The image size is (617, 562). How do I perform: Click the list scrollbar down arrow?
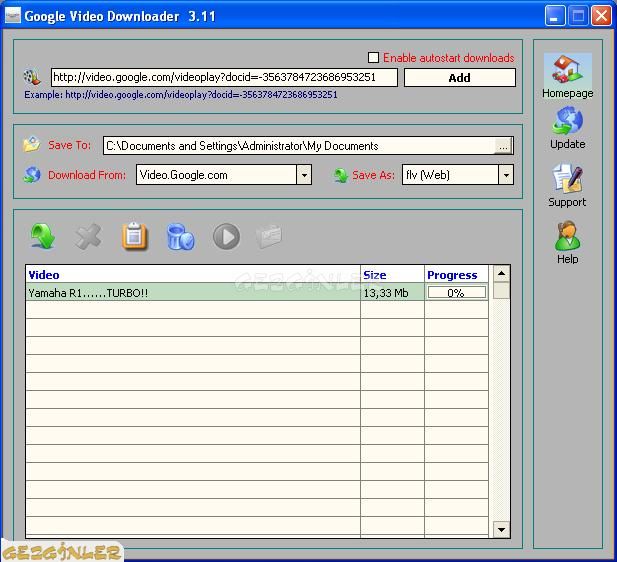[501, 529]
